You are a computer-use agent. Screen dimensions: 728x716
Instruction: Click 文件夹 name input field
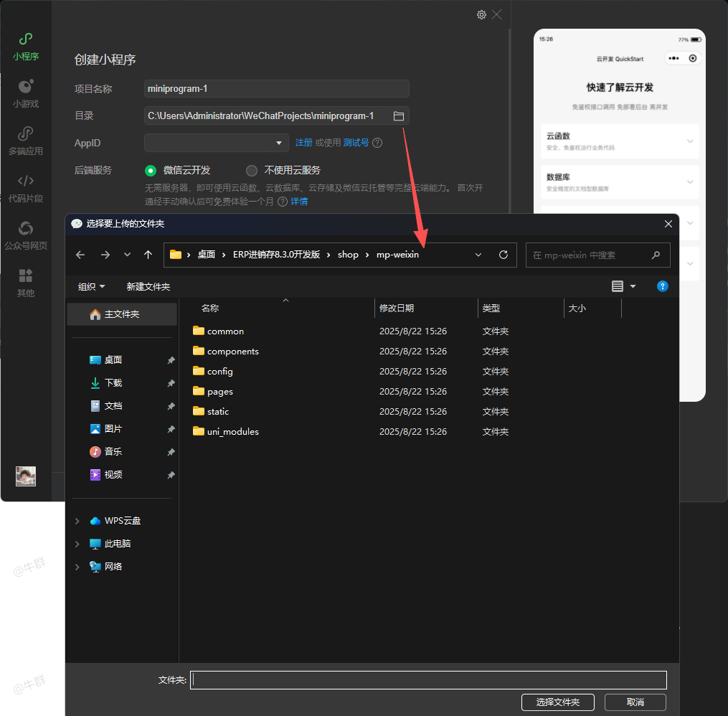(x=428, y=680)
